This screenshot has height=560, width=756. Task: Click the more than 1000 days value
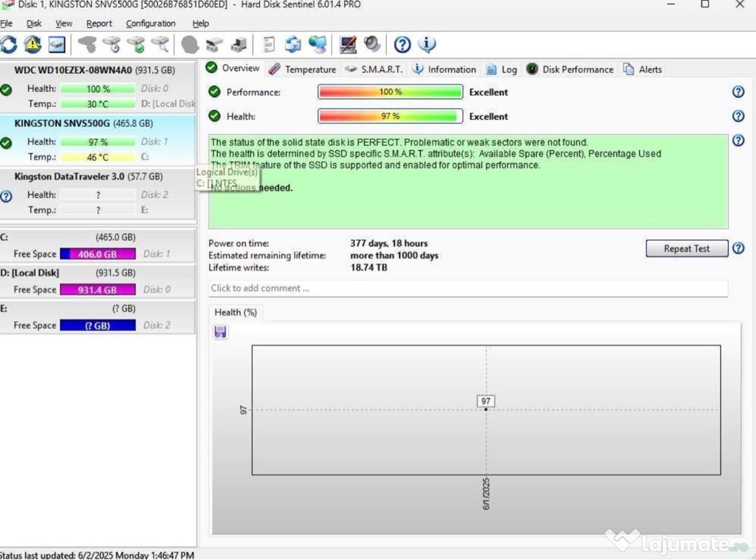(394, 256)
